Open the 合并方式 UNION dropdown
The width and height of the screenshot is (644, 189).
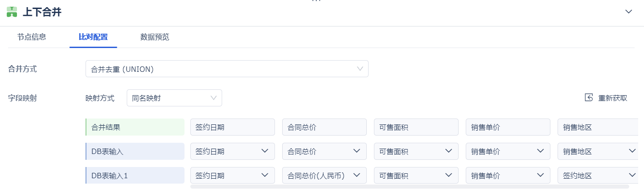(x=227, y=69)
